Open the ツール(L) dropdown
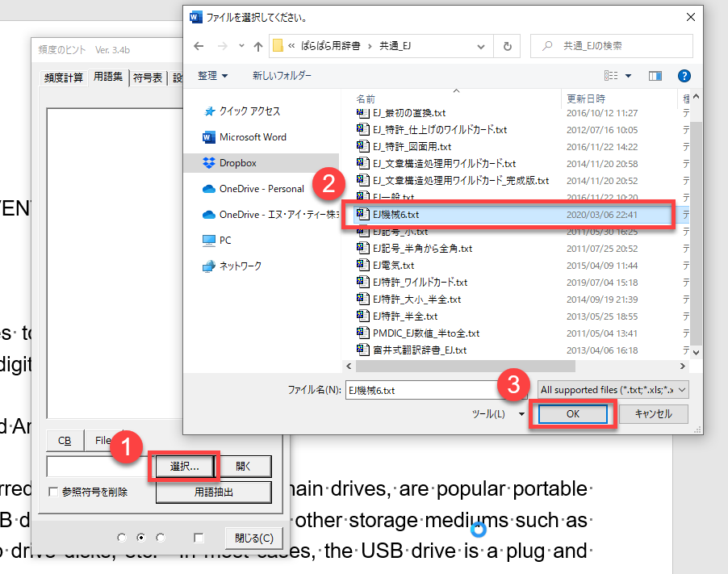Screen dimensions: 728x574 pyautogui.click(x=494, y=413)
